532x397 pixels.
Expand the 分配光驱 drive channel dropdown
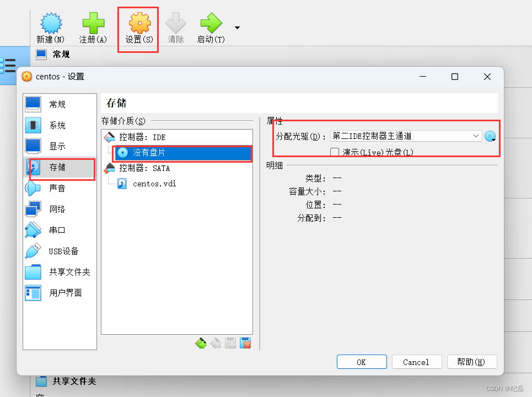coord(406,136)
